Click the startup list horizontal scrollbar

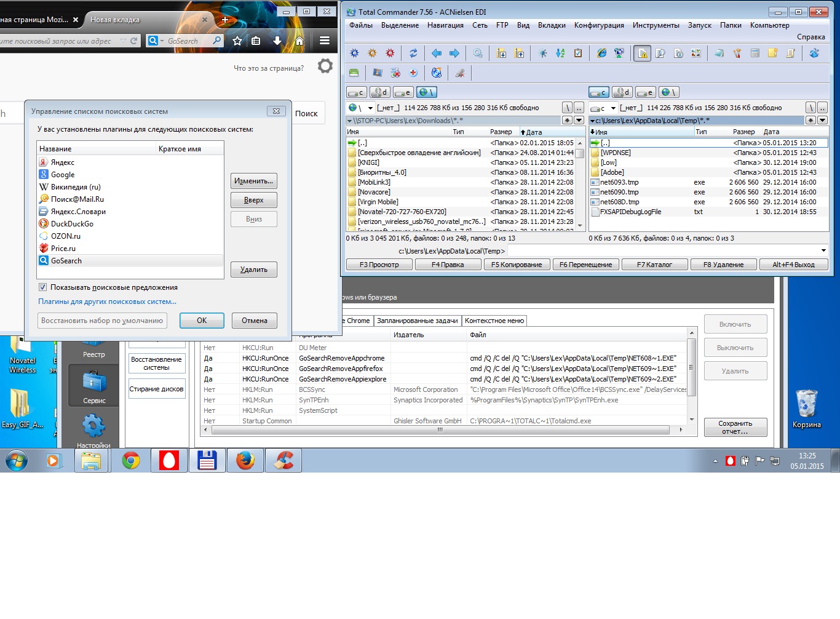[440, 430]
